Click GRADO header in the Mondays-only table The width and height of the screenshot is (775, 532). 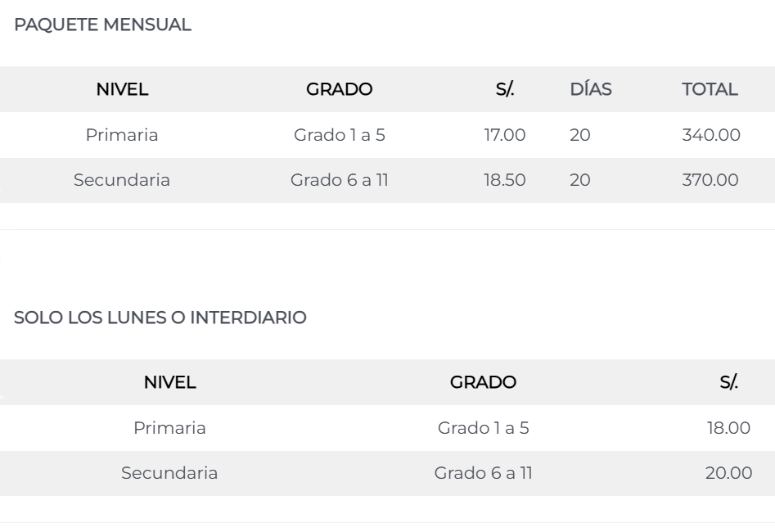click(x=483, y=382)
